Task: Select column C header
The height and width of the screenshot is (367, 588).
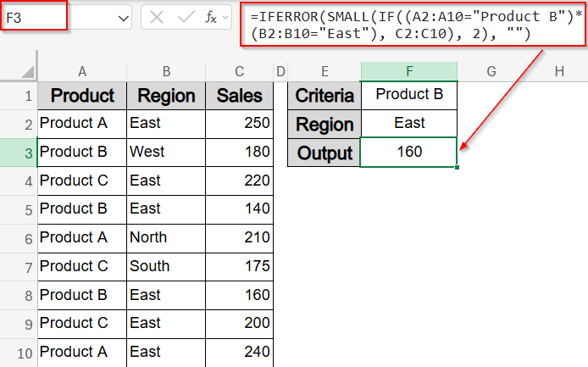Action: click(239, 71)
